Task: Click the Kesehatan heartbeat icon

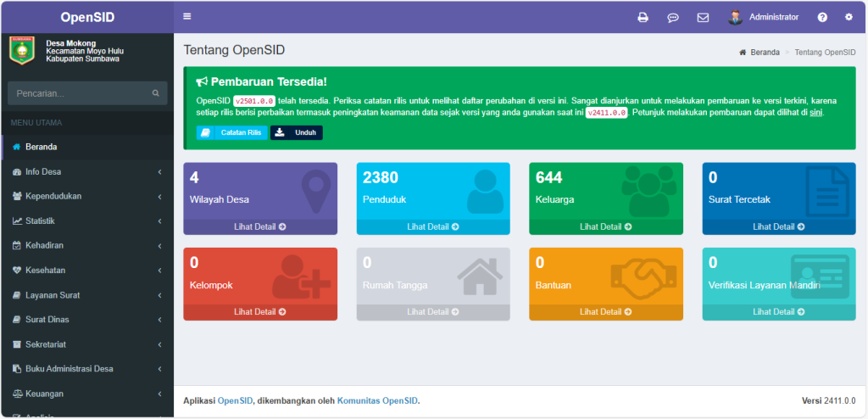Action: click(x=17, y=271)
